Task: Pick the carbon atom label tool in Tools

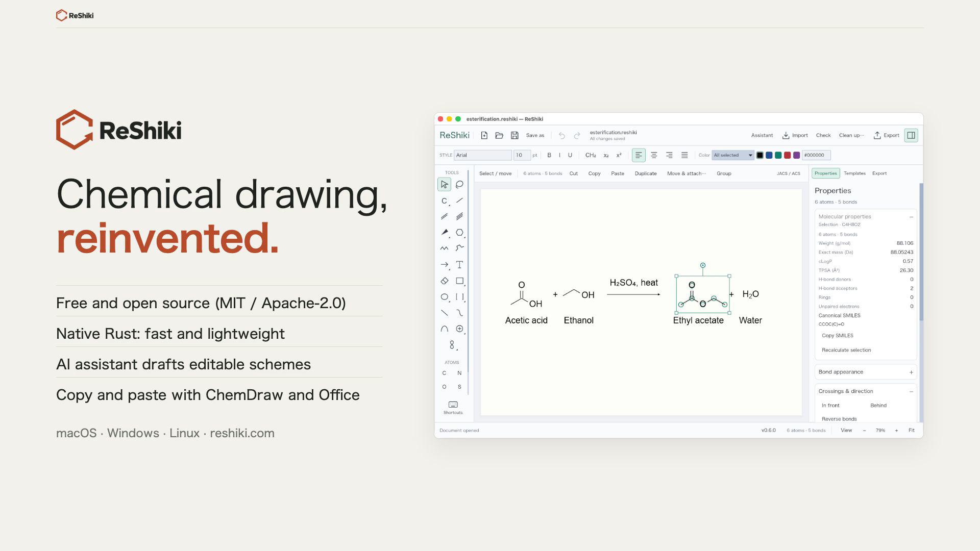Action: pos(444,201)
